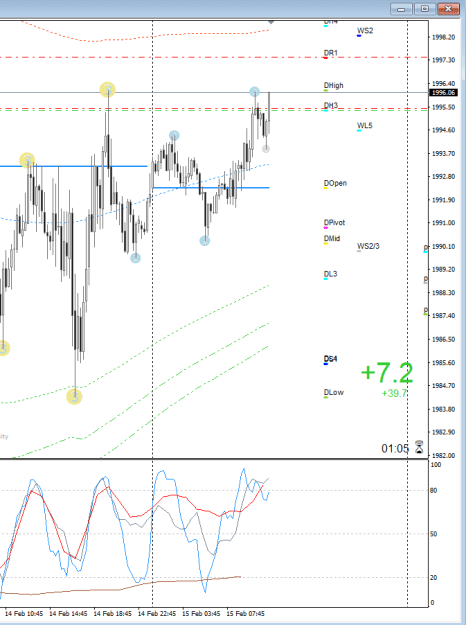Click the 1994.60 price axis value

click(443, 130)
